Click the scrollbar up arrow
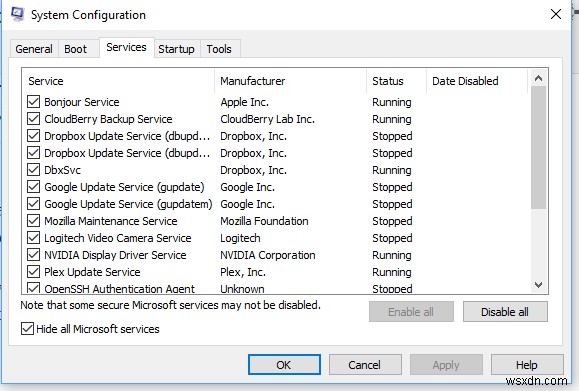The width and height of the screenshot is (579, 391). pos(538,78)
